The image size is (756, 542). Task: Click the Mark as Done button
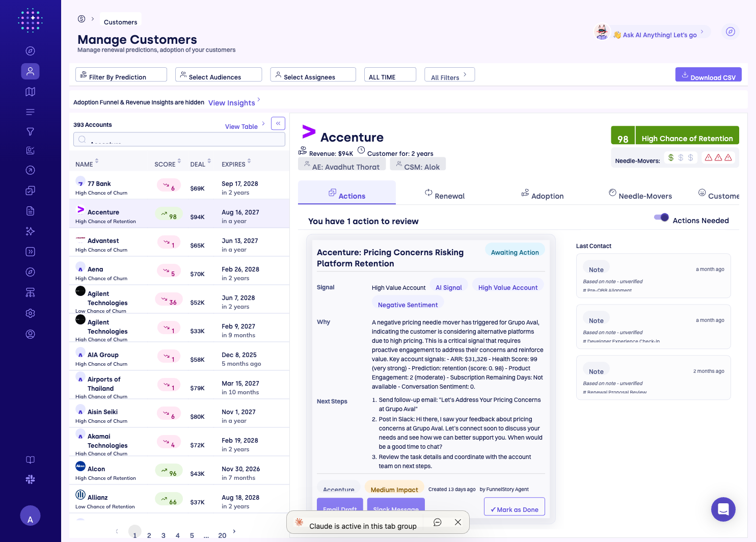coord(515,506)
